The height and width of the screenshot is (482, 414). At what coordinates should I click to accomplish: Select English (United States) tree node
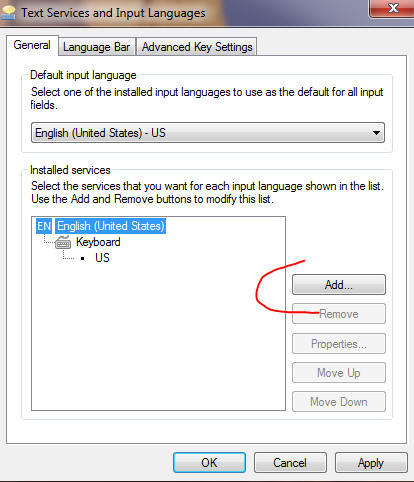(111, 226)
